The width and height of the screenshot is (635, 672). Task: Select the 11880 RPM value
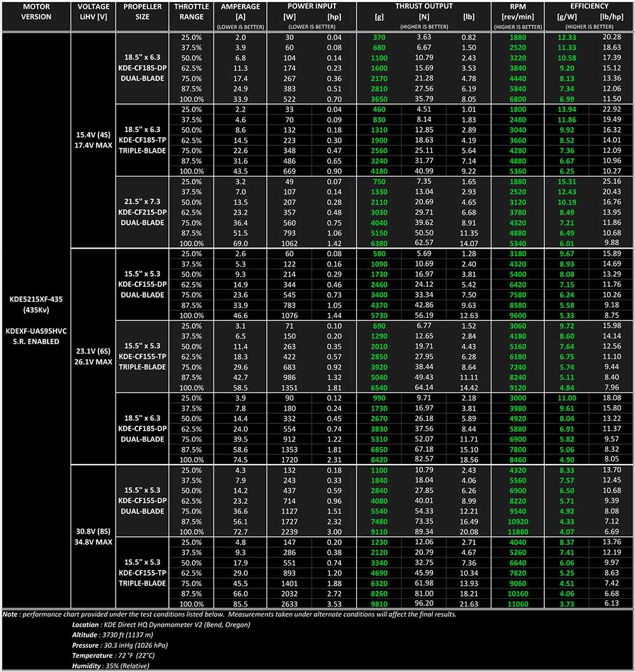(x=517, y=532)
